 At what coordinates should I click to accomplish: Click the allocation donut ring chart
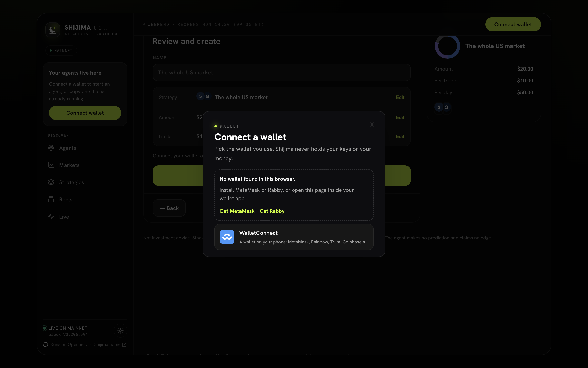tap(447, 46)
